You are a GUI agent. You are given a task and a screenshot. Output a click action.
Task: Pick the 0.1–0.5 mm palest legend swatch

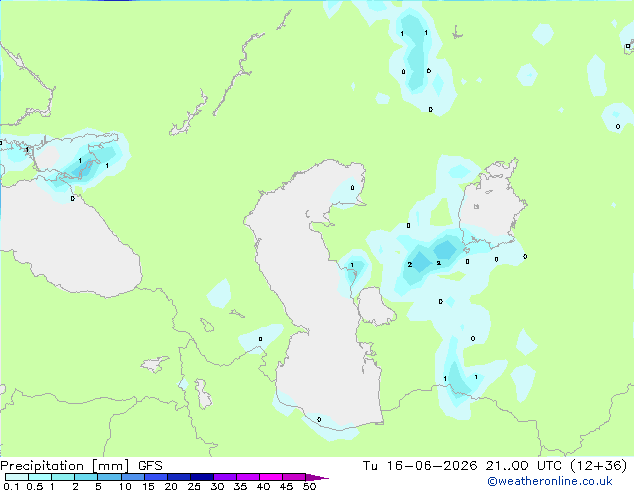tap(17, 477)
